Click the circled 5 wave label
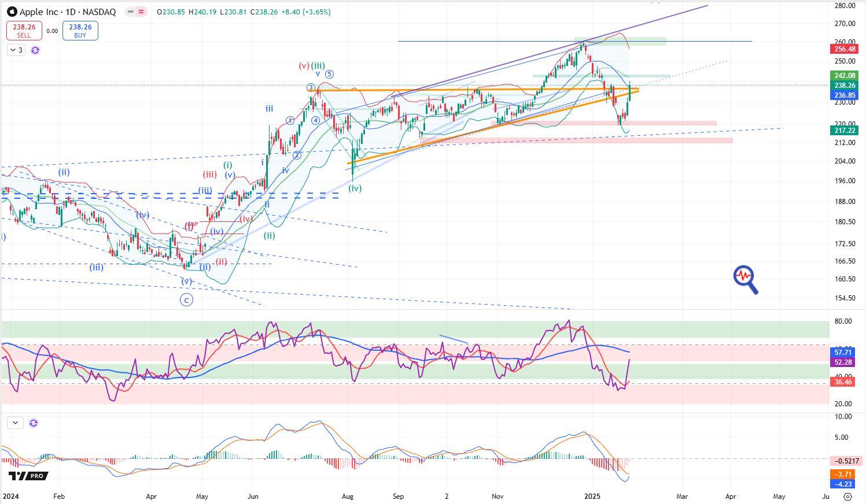 (329, 74)
